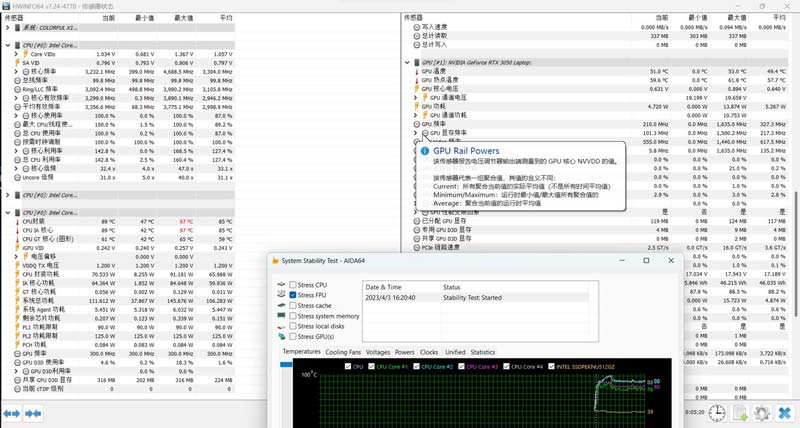Click the blue info icon in GPU Rail Powers tooltip

click(x=425, y=151)
